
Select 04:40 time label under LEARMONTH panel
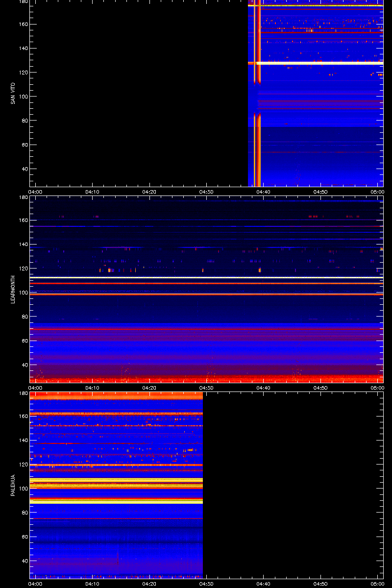coord(264,388)
